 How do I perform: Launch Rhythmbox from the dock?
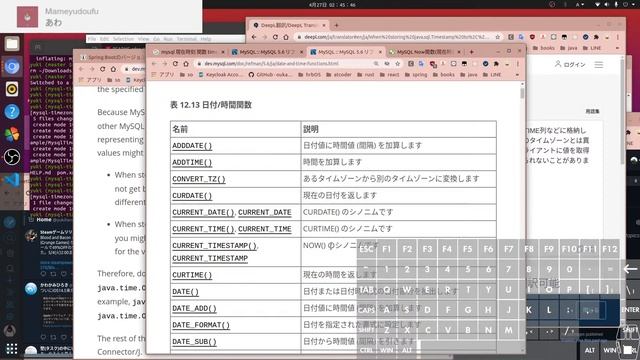(12, 89)
